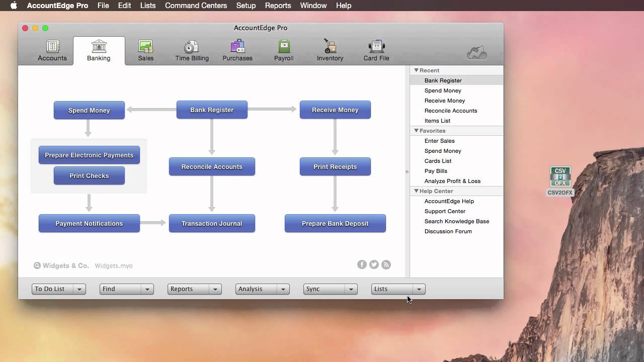Click the sidebar splitter handle
The width and height of the screenshot is (644, 362).
[407, 172]
